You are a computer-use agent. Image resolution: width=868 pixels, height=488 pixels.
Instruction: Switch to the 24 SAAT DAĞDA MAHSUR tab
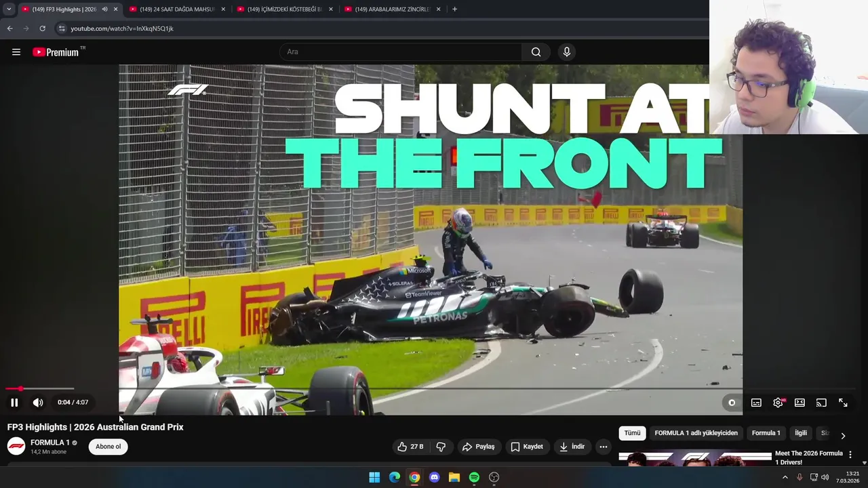point(178,9)
